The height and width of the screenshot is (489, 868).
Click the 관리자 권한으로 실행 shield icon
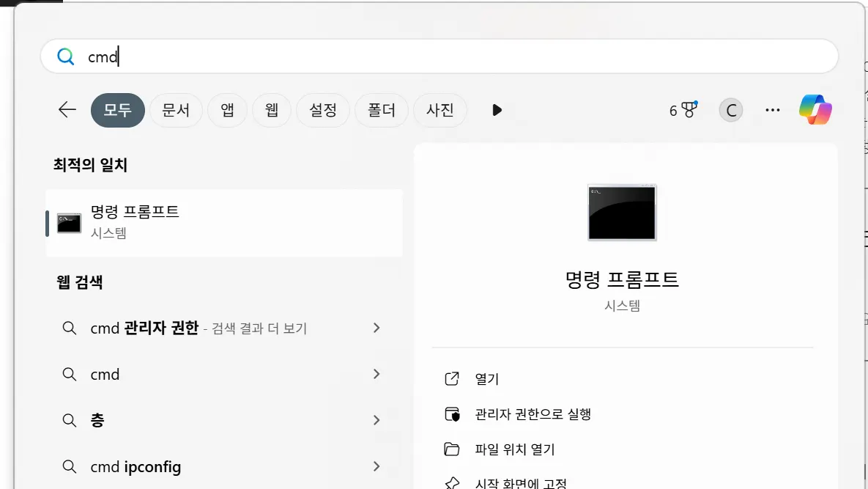[452, 414]
